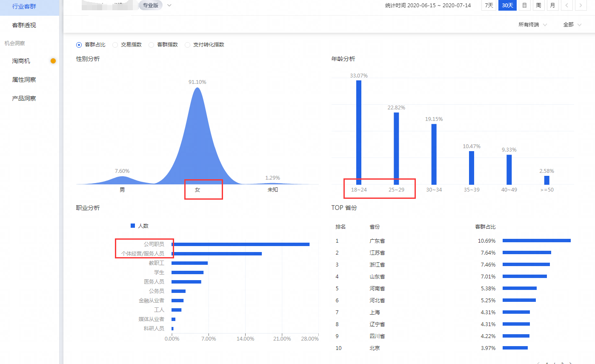The width and height of the screenshot is (595, 364).
Task: Switch statistics granularity to 日
Action: coord(524,6)
